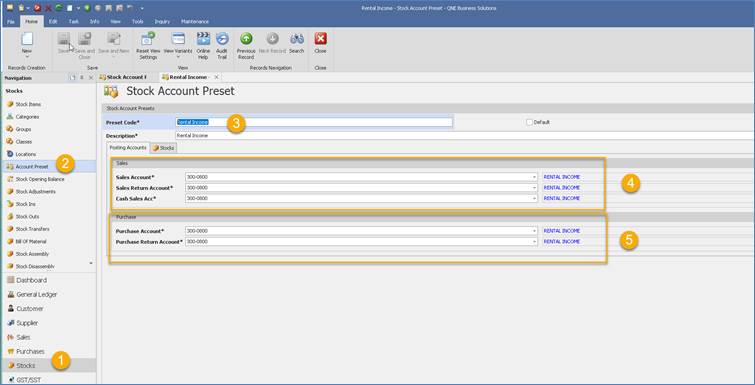Image resolution: width=755 pixels, height=385 pixels.
Task: Open the Audit Trail icon
Action: click(222, 39)
